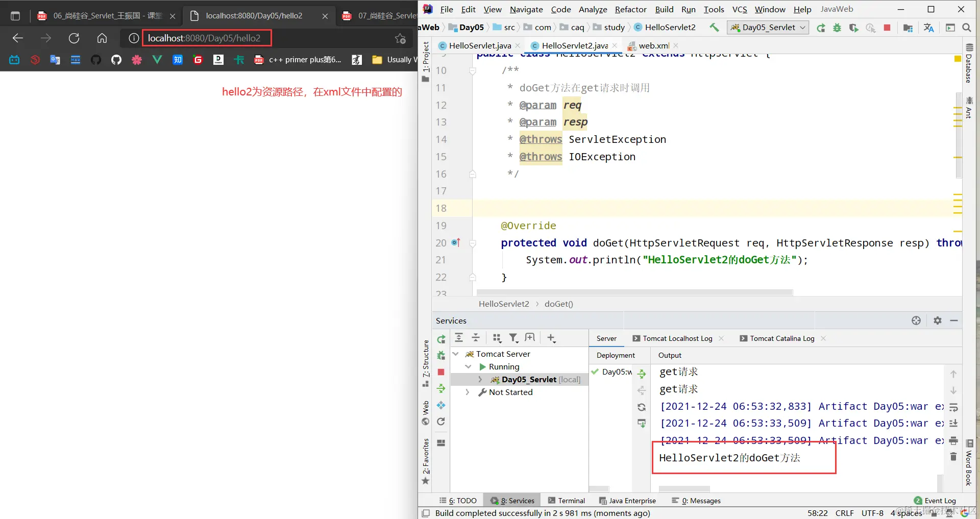Open the 6: TODO tool window
Viewport: 980px width, 519px height.
coord(458,501)
